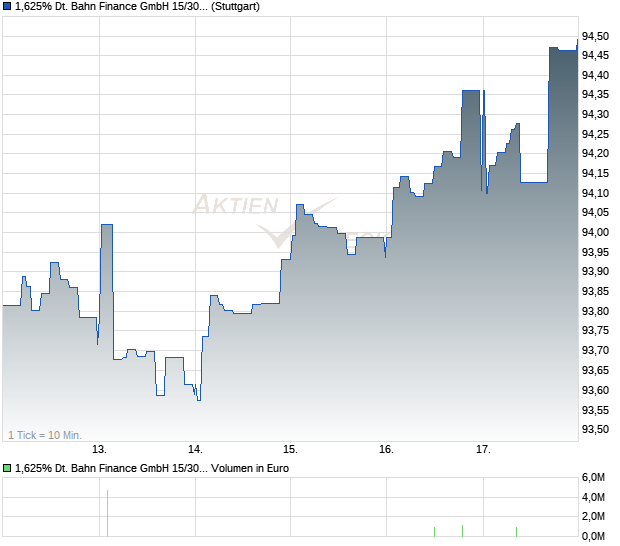Click the tall gray volume bar on the 13th
The width and height of the screenshot is (620, 546).
click(107, 513)
